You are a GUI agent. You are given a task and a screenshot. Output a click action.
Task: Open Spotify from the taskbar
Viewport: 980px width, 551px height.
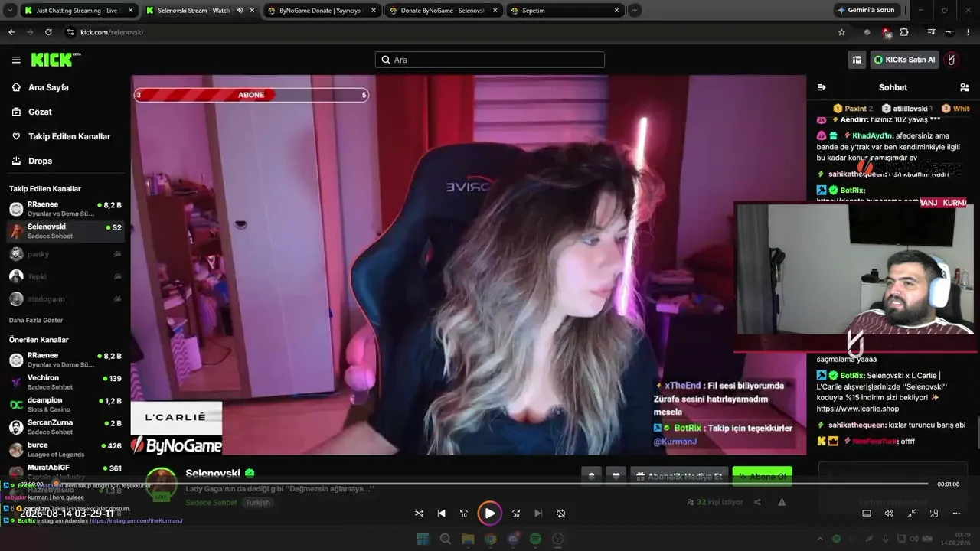(x=535, y=539)
